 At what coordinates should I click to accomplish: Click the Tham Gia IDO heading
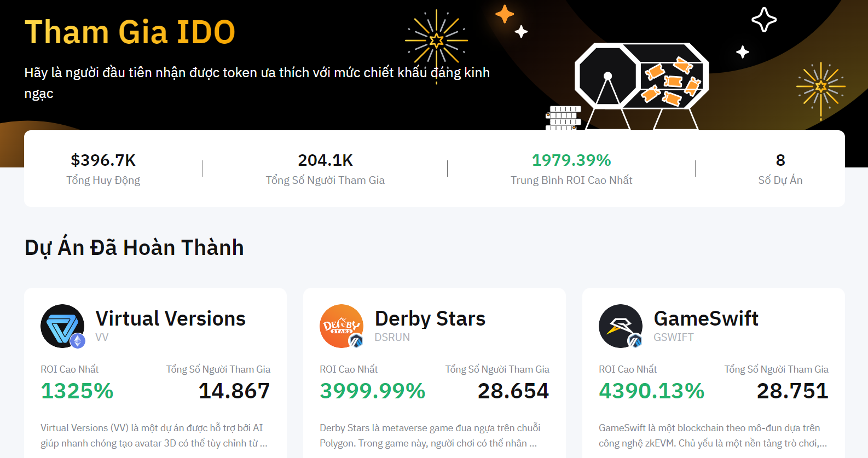pos(129,32)
